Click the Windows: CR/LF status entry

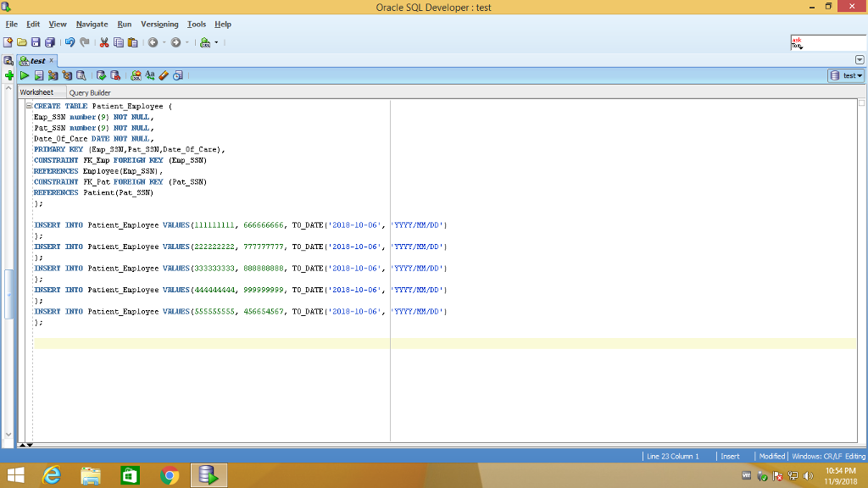click(x=816, y=457)
